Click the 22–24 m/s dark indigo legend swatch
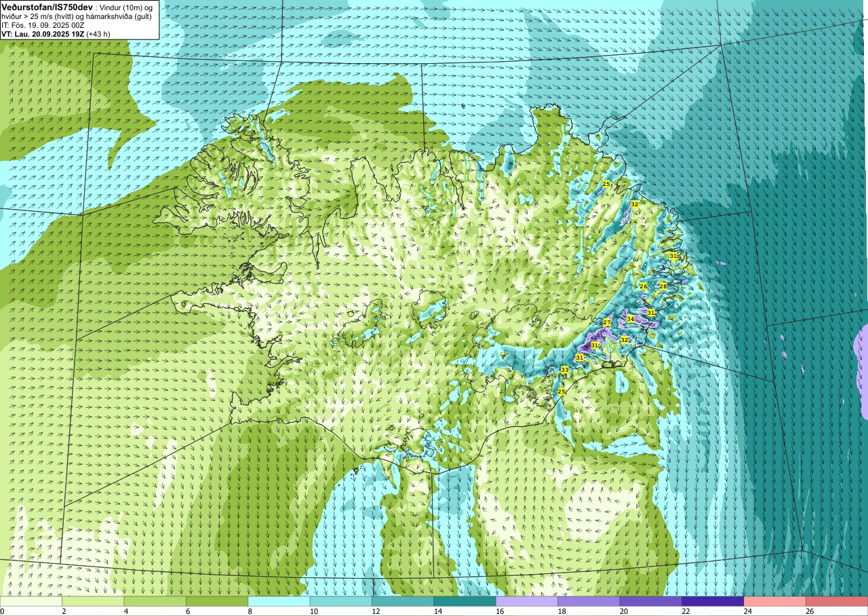The height and width of the screenshot is (616, 868). point(713,601)
